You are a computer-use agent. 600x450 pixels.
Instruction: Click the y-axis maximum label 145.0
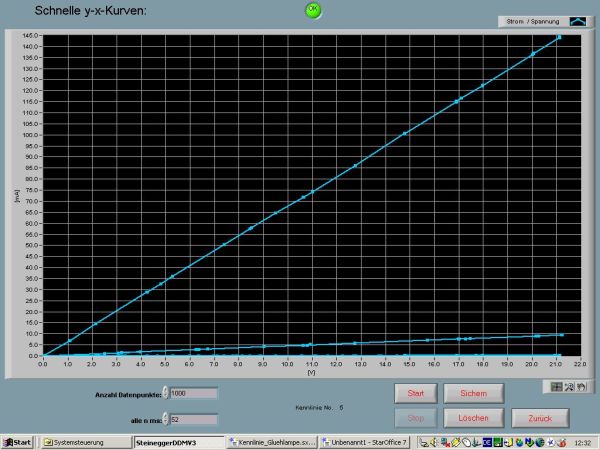coord(30,36)
